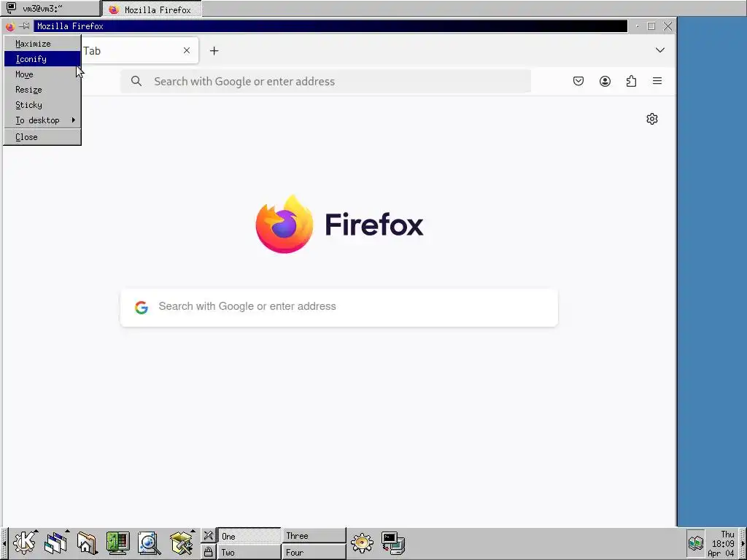Image resolution: width=747 pixels, height=560 pixels.
Task: Choose Iconify from window menu
Action: pyautogui.click(x=42, y=59)
